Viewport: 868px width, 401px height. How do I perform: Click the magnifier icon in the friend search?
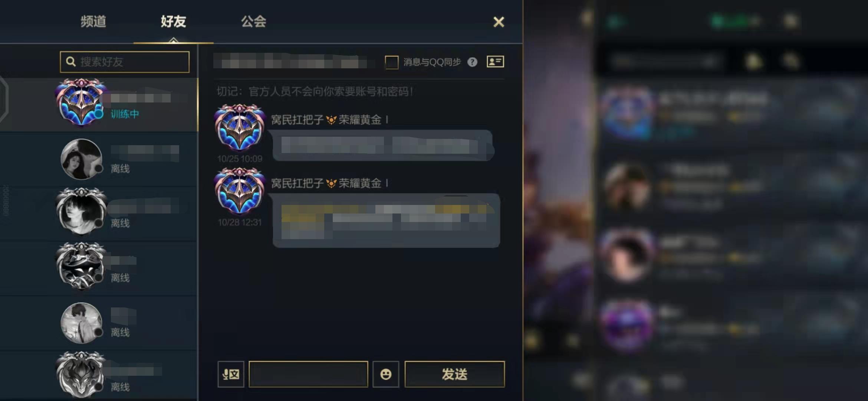(x=70, y=62)
